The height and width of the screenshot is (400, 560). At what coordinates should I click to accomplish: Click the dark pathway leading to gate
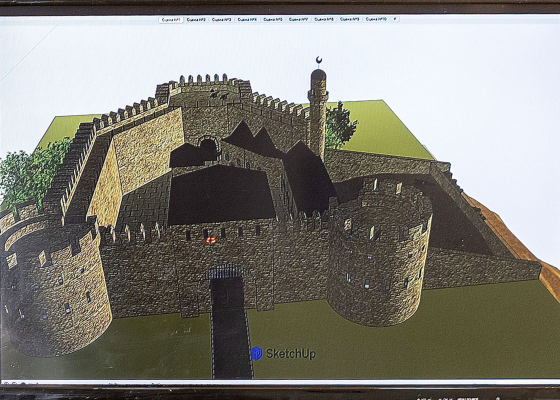(231, 329)
